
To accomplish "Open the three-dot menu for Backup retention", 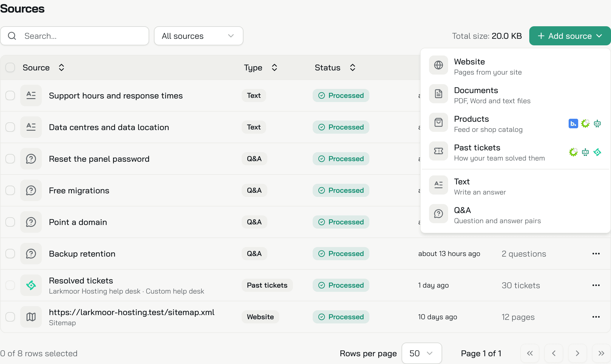I will pos(596,254).
